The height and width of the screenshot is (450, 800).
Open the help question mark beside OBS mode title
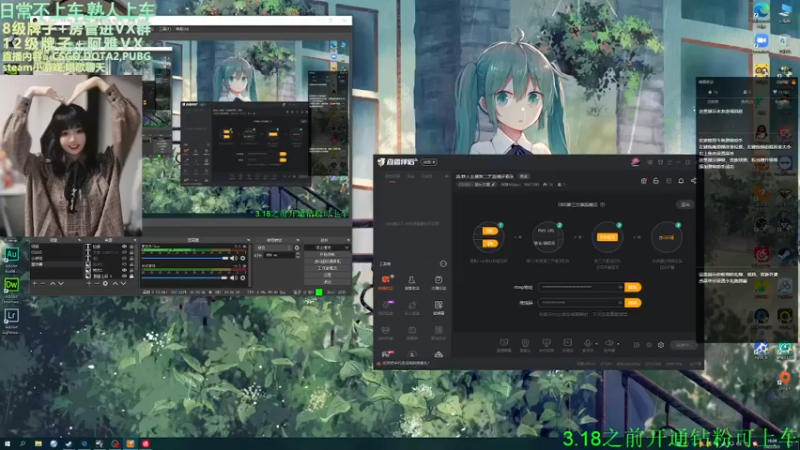[x=603, y=205]
